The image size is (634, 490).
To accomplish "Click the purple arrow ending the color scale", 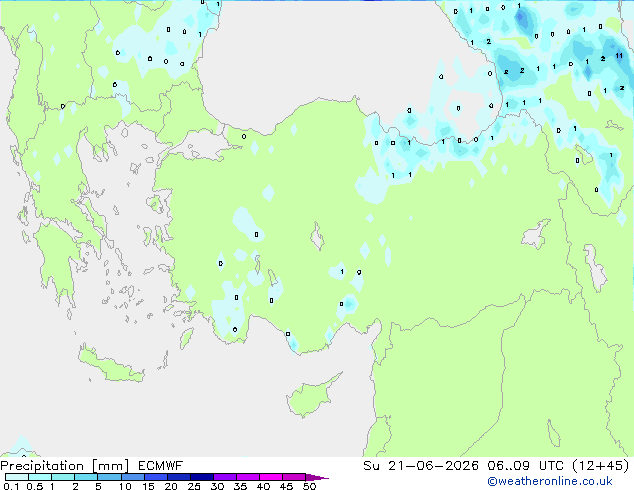I will [317, 477].
